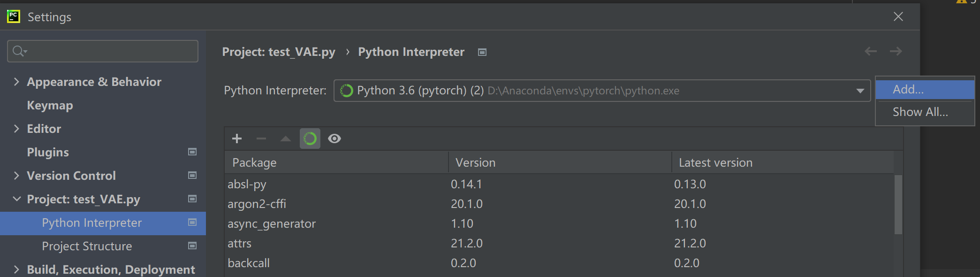The height and width of the screenshot is (277, 980).
Task: Click the package list vertical scrollbar
Action: [x=898, y=204]
